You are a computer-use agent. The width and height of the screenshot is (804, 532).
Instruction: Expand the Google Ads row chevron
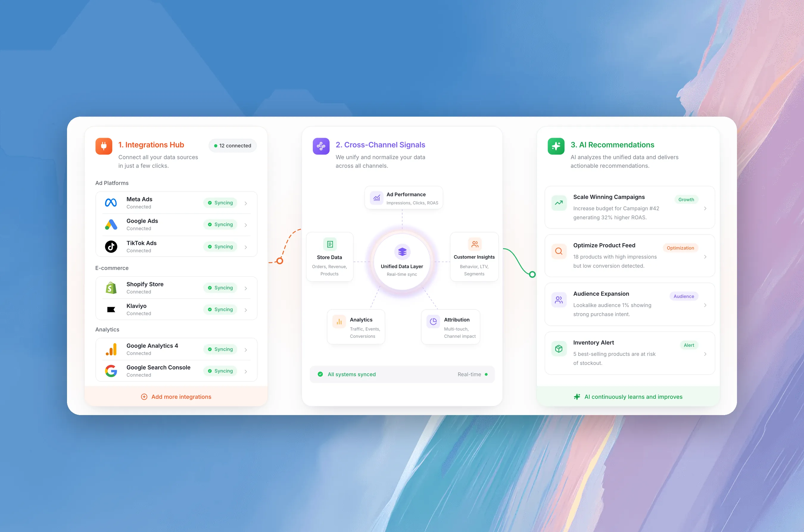point(245,225)
